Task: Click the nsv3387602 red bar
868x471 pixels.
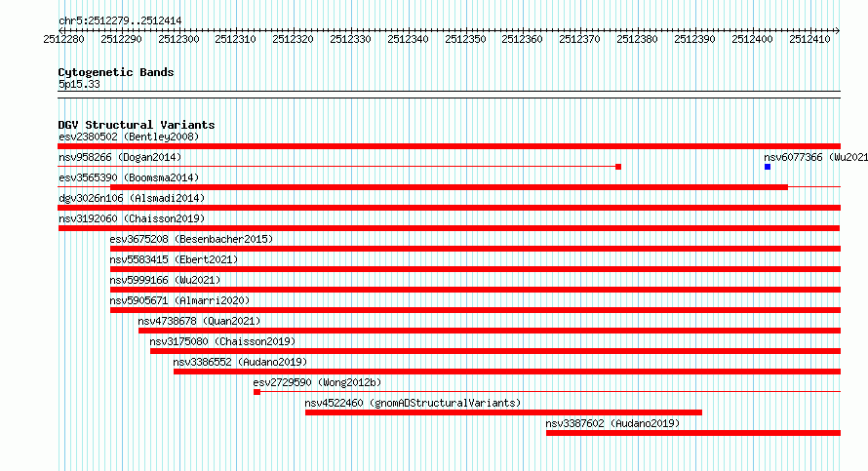Action: (x=693, y=433)
